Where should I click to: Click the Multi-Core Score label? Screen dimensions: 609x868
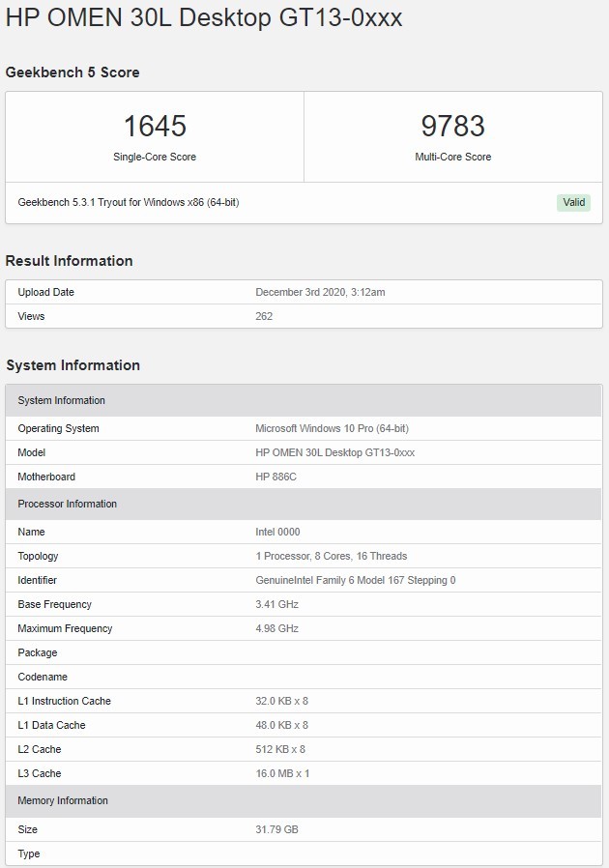point(452,157)
